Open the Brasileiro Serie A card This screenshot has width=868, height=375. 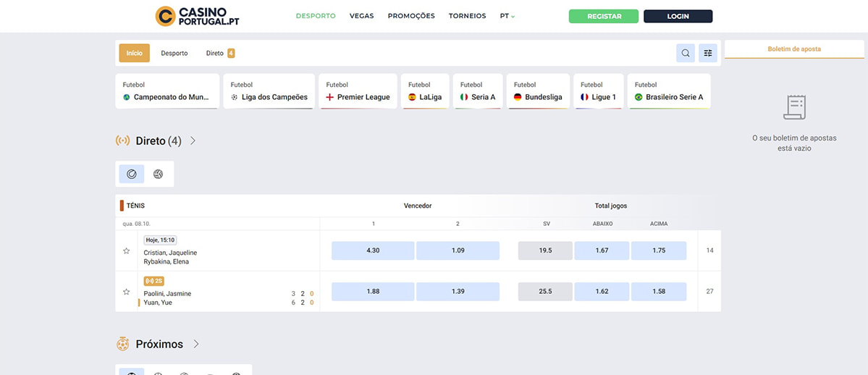[x=669, y=91]
